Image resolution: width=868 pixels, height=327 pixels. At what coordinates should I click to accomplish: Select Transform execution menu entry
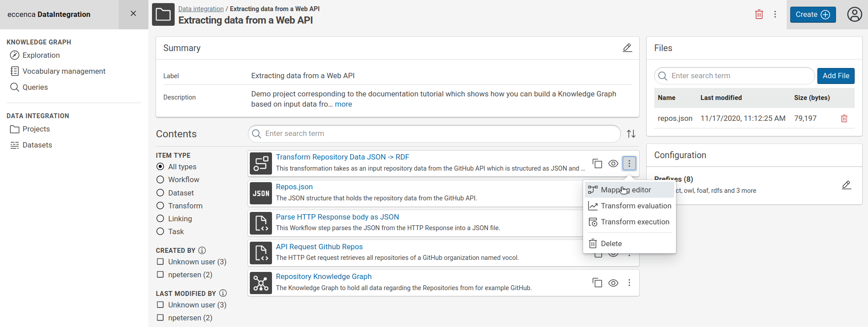(635, 222)
